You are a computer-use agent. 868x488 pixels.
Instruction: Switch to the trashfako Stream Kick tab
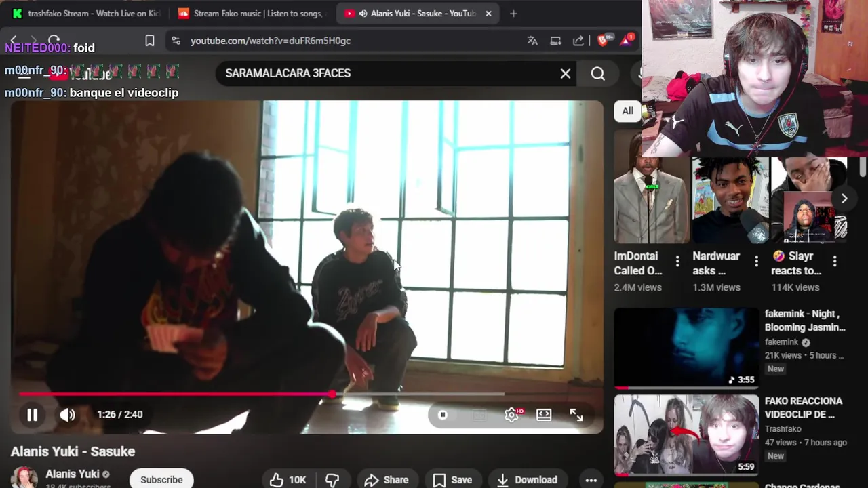pos(85,14)
